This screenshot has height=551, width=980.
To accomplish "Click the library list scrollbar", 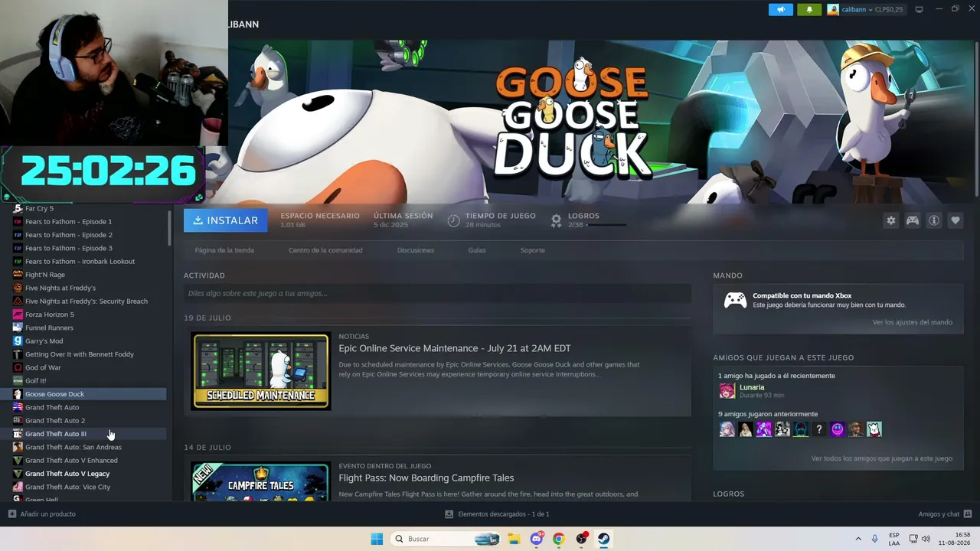I will 169,228.
